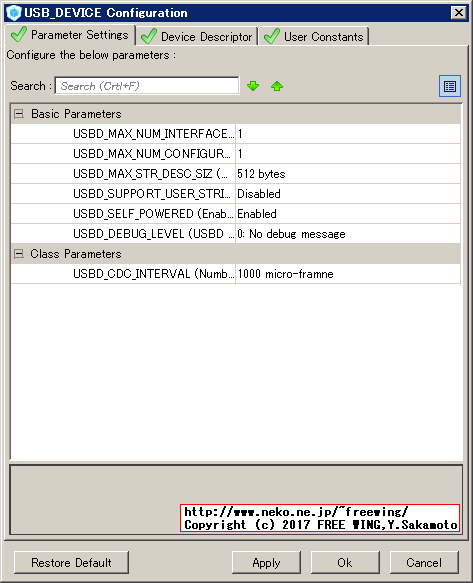Edit the USBD_MAX_NUM_CONFIGUR value 1

[x=348, y=154]
